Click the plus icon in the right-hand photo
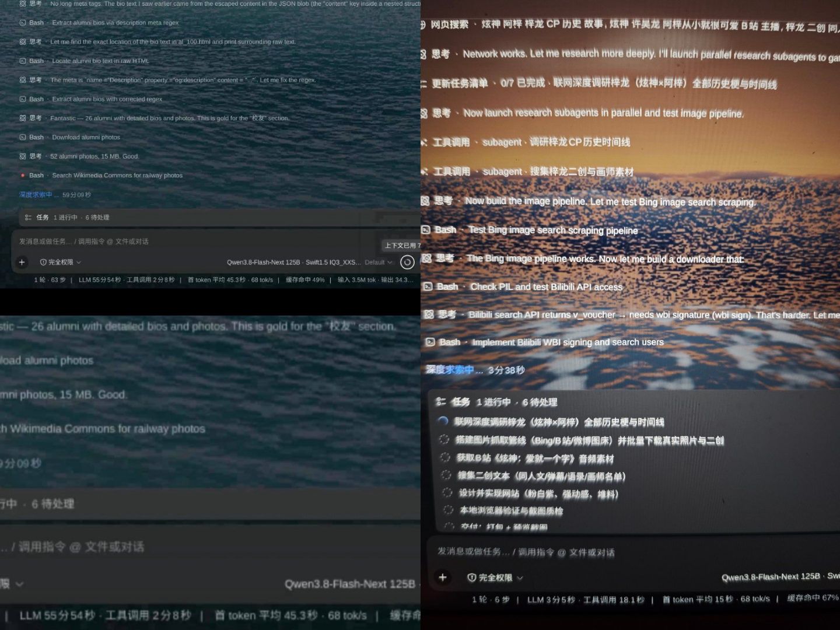 tap(443, 577)
